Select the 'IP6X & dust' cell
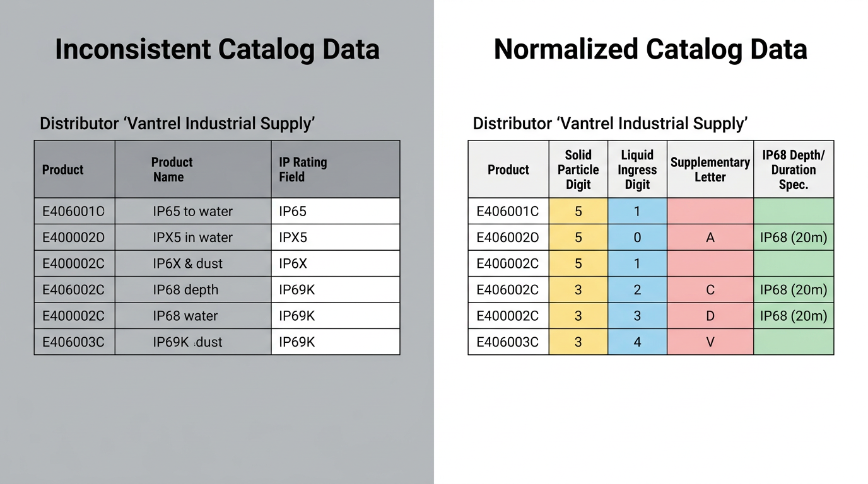This screenshot has width=868, height=484. 187,263
